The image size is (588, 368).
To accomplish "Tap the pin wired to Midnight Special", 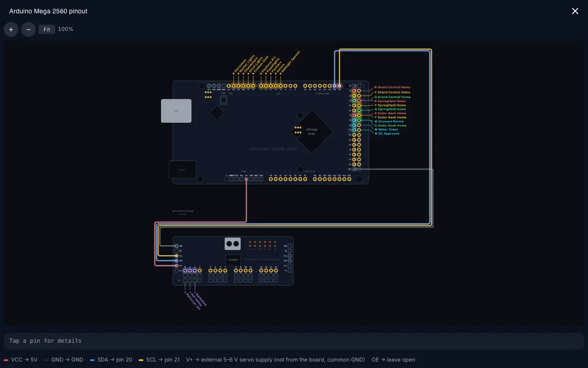I will pyautogui.click(x=281, y=86).
